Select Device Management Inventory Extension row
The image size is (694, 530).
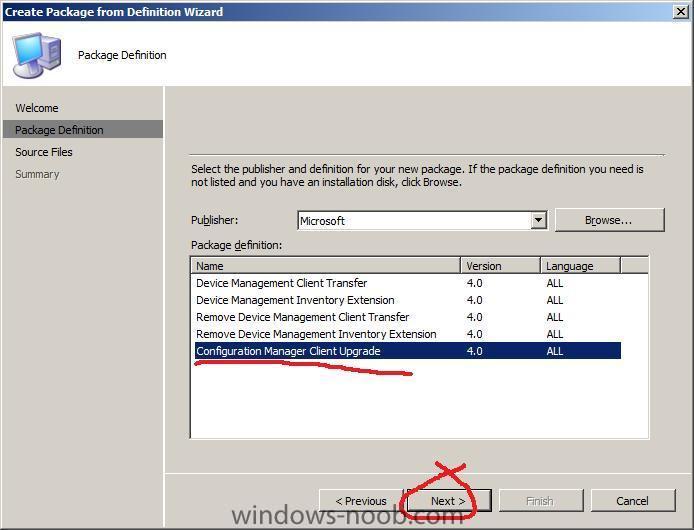pos(408,300)
